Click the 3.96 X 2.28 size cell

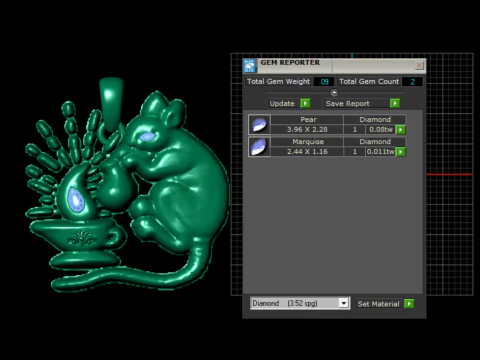tap(307, 129)
